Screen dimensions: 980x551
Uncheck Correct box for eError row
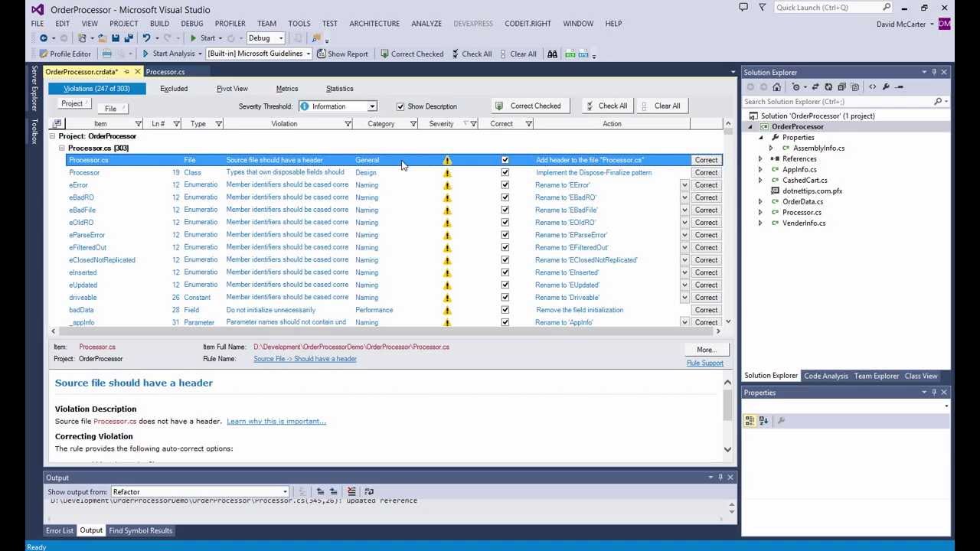[505, 185]
